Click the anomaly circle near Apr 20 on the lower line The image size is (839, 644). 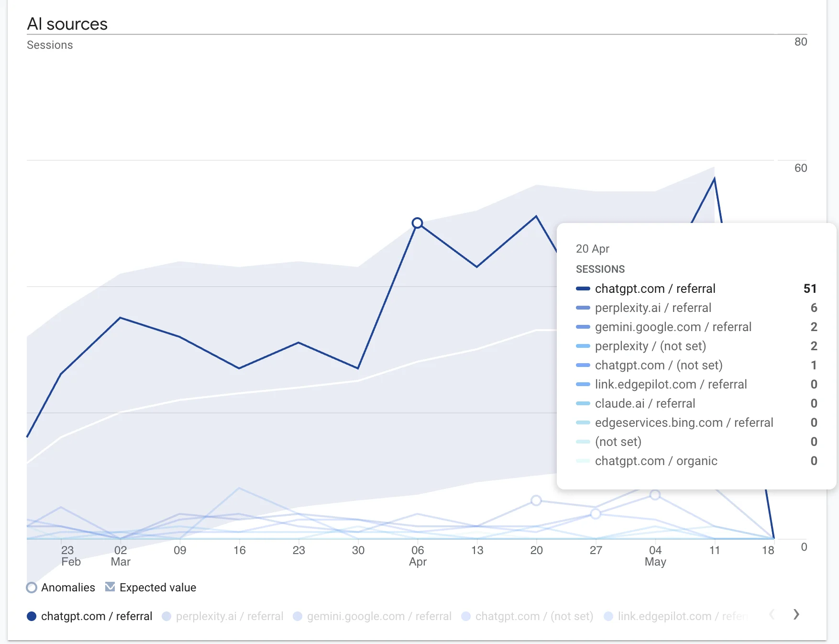(537, 501)
